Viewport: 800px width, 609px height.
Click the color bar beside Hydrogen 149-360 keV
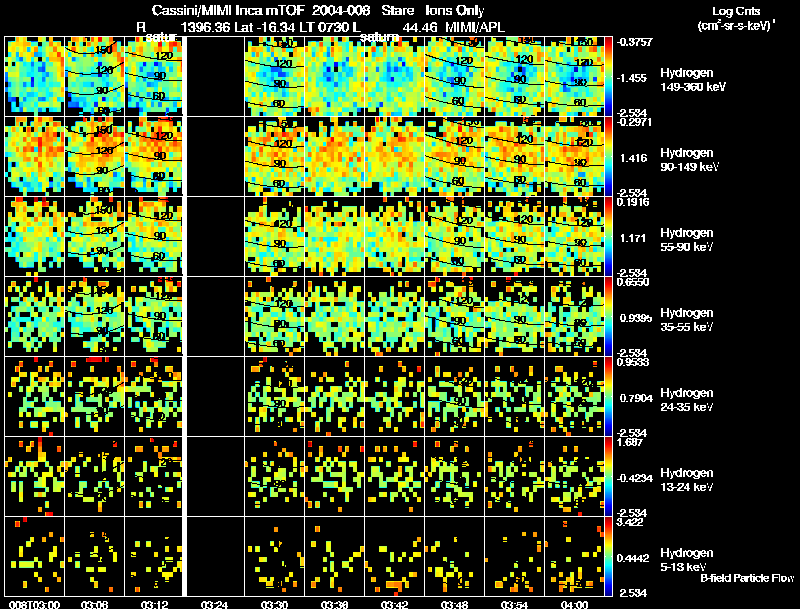(608, 77)
